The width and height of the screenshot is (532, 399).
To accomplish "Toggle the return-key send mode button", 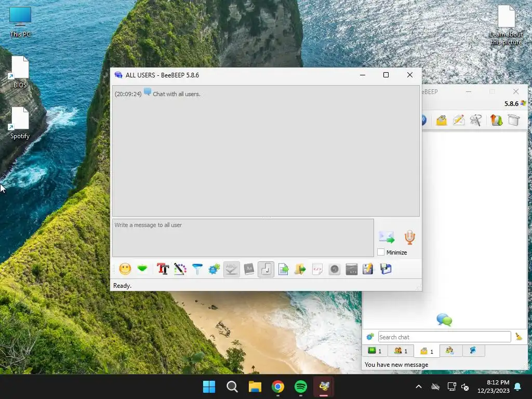I will [266, 269].
